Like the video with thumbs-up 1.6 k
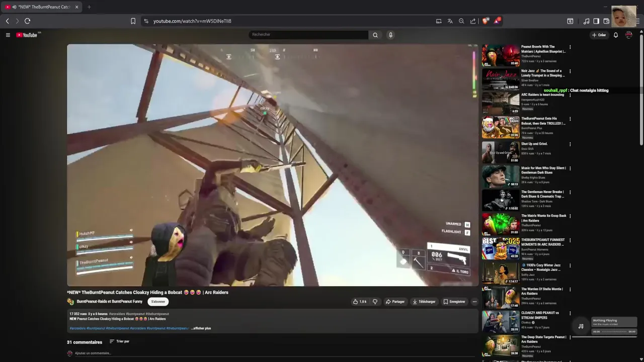Screen dimensions: 644x362 (360, 302)
